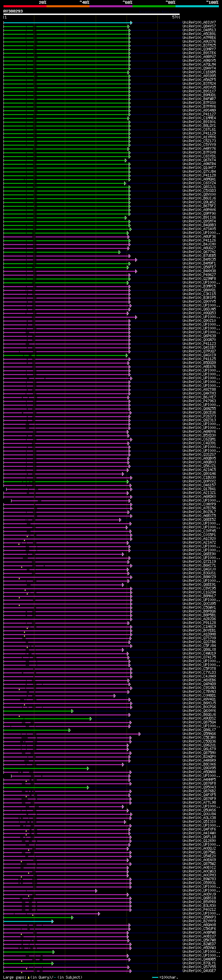Open hit UniRef100_Q84VS7
222x980 pixels.
coord(199,26)
